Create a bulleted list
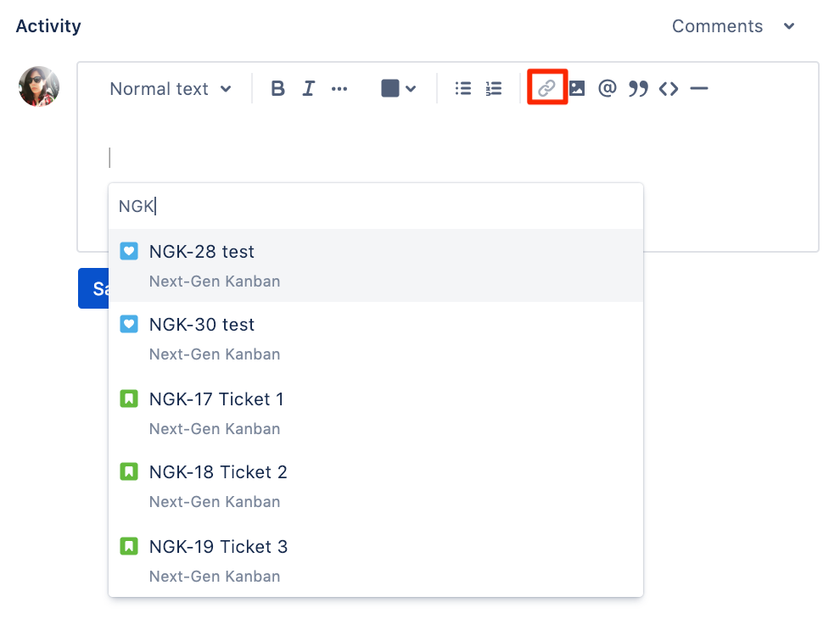This screenshot has height=619, width=840. click(x=462, y=87)
